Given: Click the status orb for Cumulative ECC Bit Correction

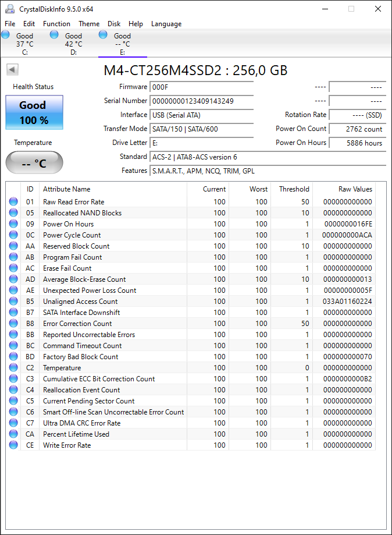Looking at the screenshot, I should click(x=13, y=378).
